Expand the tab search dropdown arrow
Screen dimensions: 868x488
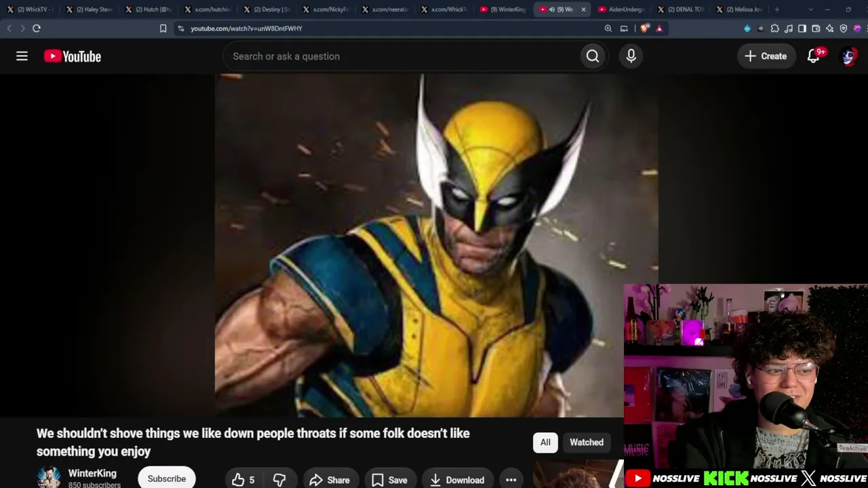[810, 9]
